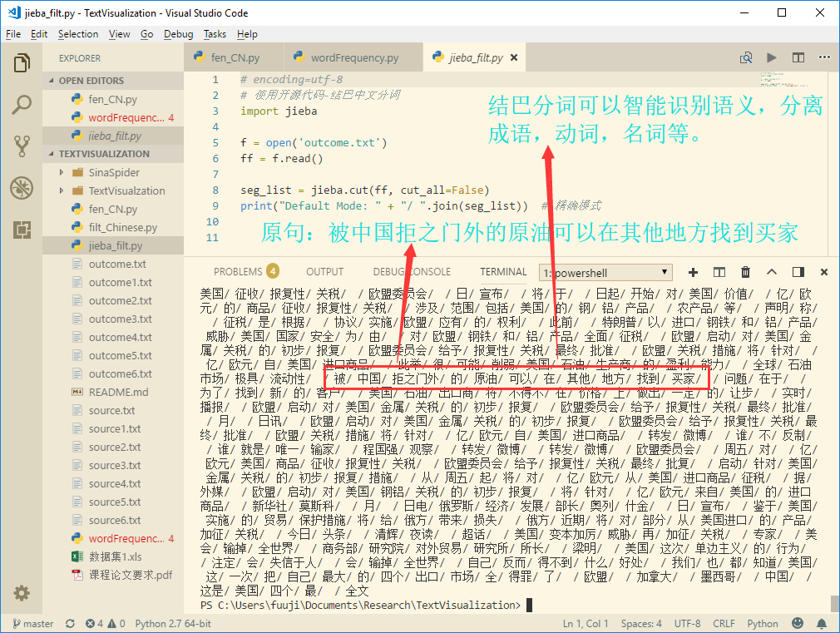Click the master branch indicator in status bar
The width and height of the screenshot is (840, 633).
pos(33,624)
